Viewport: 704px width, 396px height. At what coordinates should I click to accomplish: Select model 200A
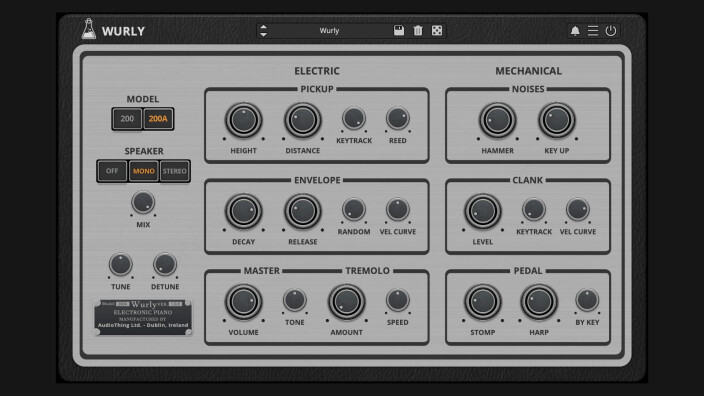pyautogui.click(x=158, y=119)
